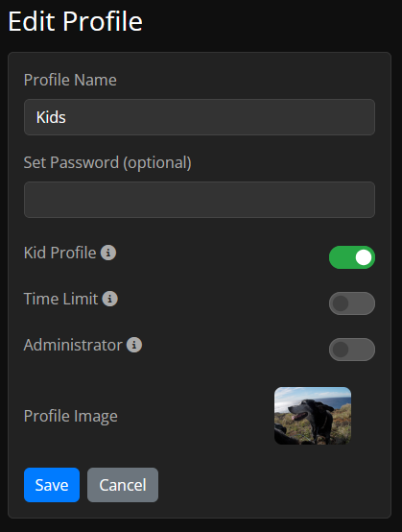The image size is (402, 532).
Task: Click into the Set Password field
Action: [x=200, y=200]
